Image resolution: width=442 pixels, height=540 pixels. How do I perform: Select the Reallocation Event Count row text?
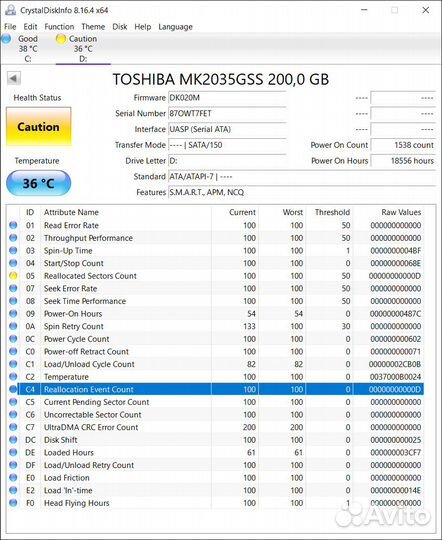pos(89,390)
